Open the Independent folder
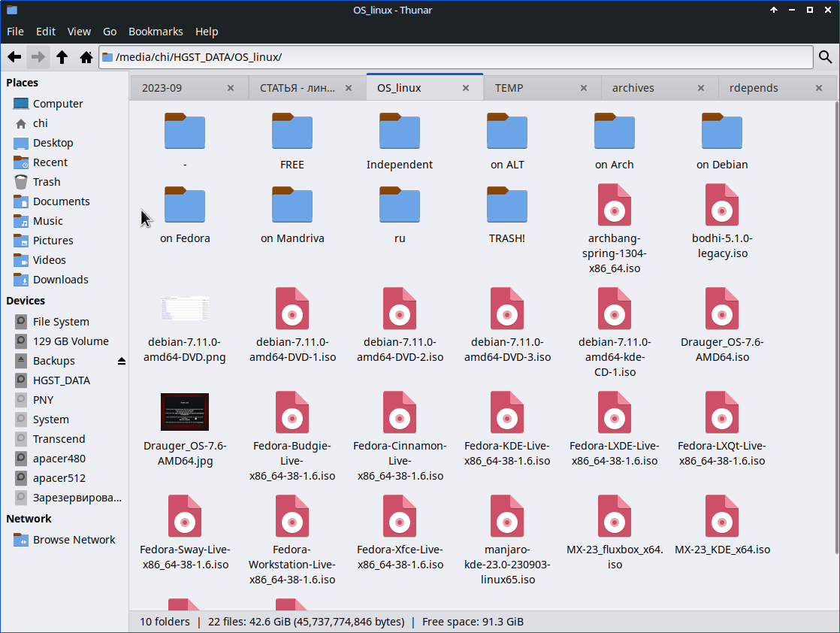This screenshot has width=840, height=633. (x=400, y=141)
